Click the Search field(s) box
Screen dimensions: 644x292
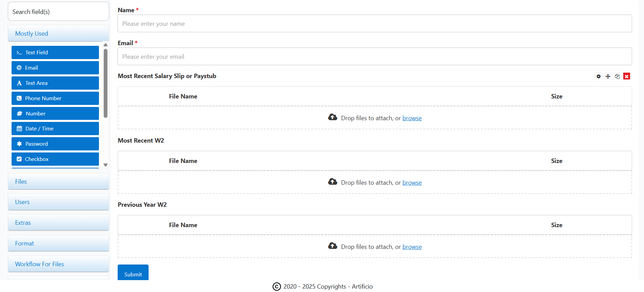coord(58,12)
